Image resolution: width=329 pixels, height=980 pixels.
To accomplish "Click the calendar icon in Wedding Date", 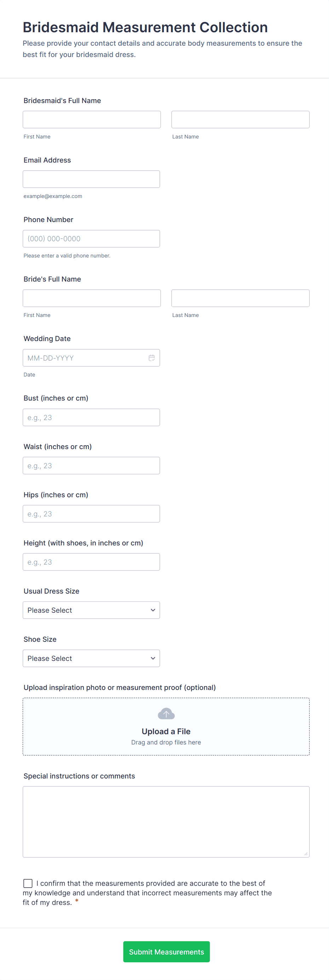I will tap(151, 358).
